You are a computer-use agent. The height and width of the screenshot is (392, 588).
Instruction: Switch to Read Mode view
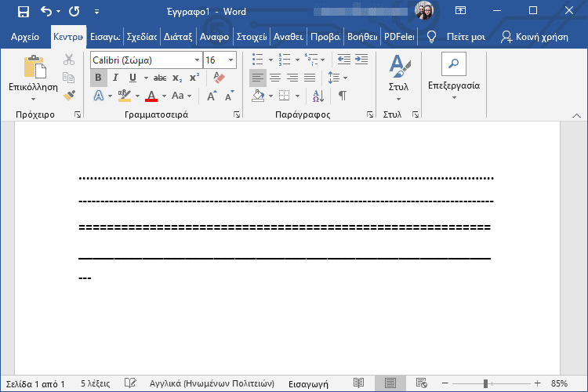click(358, 383)
